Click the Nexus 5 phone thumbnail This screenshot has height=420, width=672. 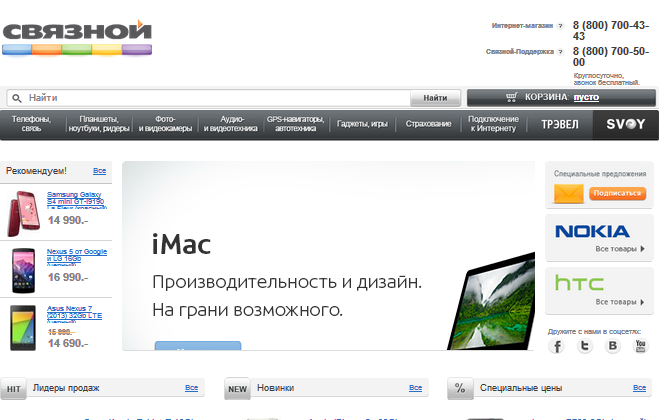[x=24, y=271]
